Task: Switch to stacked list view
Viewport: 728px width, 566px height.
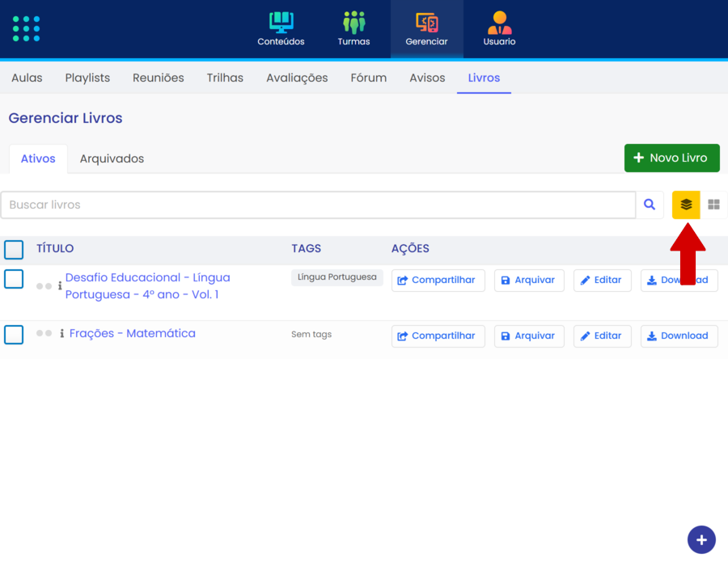Action: (686, 205)
